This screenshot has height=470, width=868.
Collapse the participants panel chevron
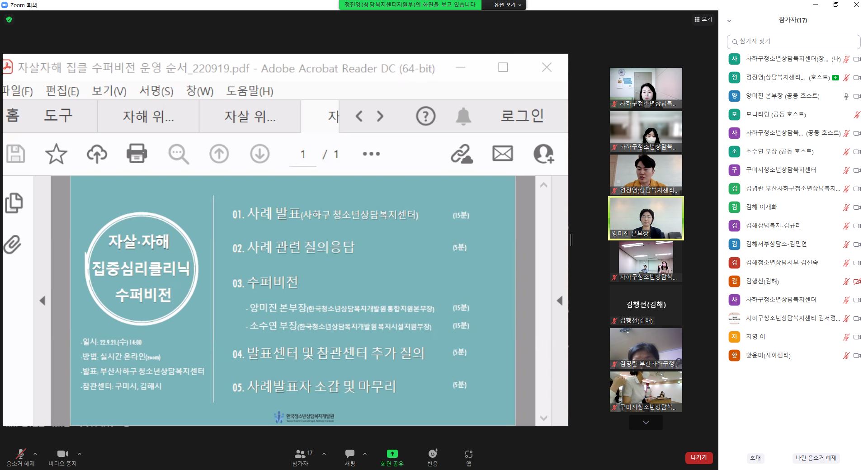tap(729, 21)
